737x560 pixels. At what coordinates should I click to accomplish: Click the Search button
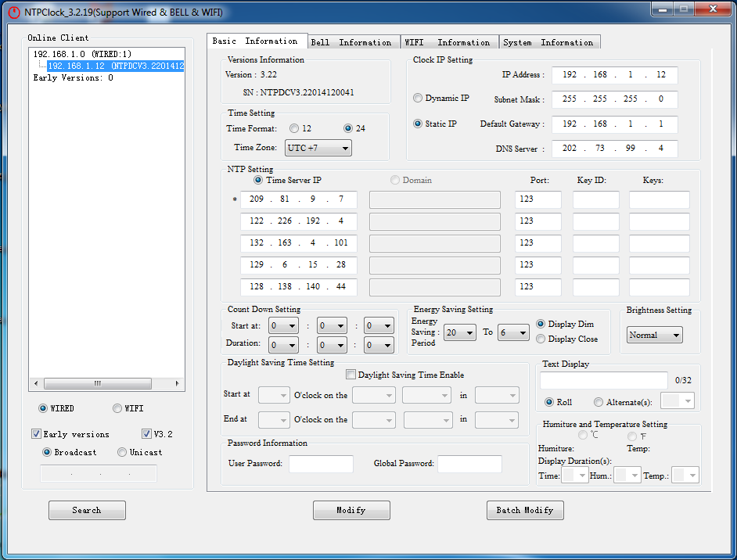coord(87,510)
